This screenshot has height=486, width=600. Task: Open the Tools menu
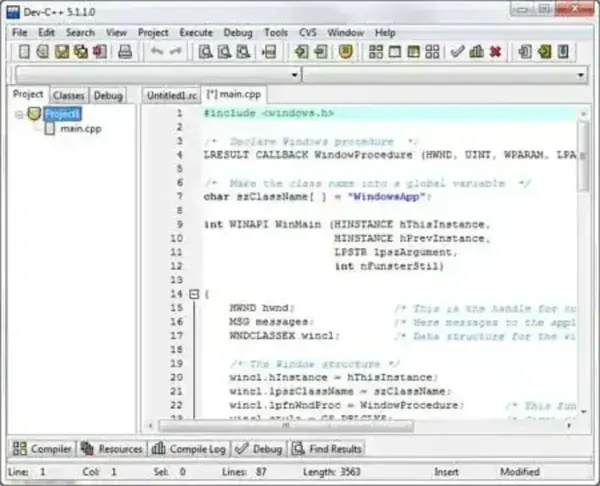coord(276,33)
